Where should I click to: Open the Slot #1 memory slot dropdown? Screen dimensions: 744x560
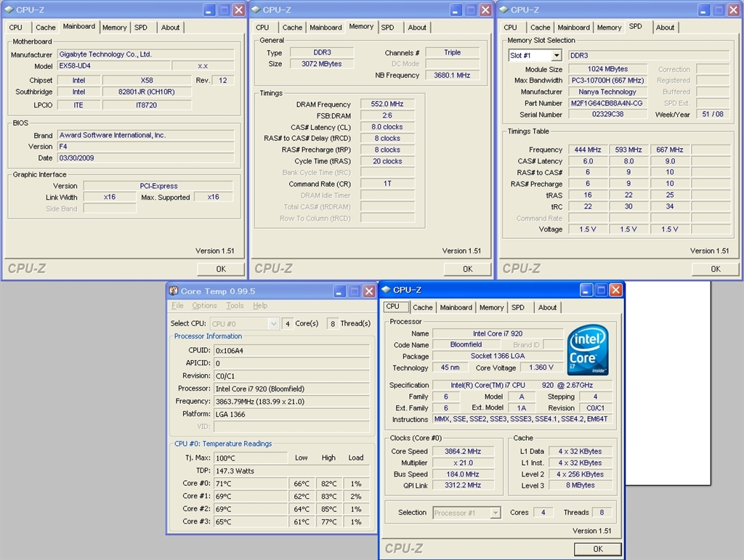556,56
